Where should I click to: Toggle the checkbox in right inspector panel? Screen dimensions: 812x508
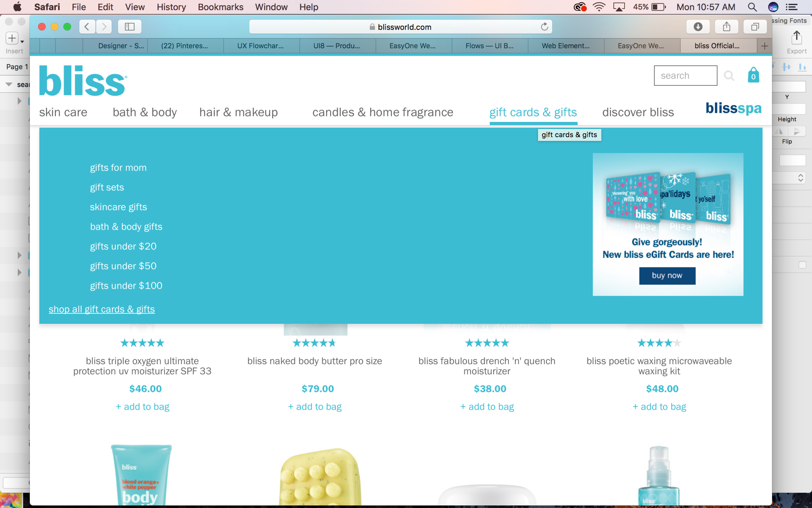click(x=802, y=265)
